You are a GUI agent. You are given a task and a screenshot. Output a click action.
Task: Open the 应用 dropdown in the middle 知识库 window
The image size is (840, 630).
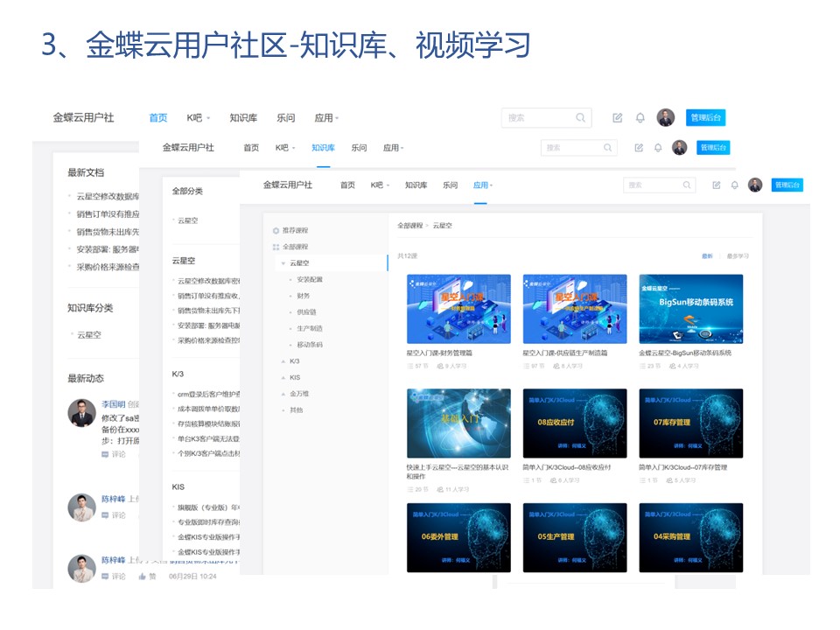(x=393, y=148)
